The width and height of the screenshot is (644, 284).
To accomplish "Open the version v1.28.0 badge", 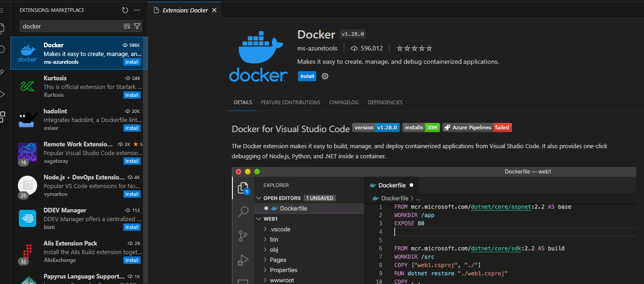I will coord(376,128).
